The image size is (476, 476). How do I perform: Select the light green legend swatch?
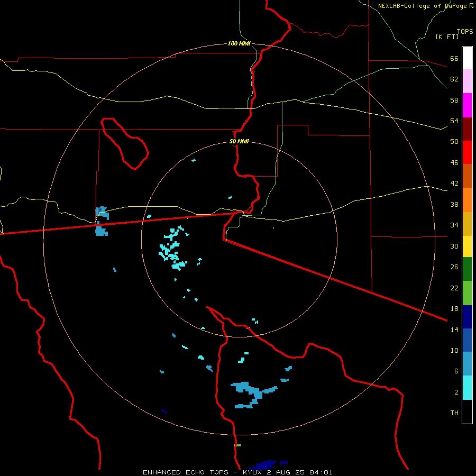467,293
